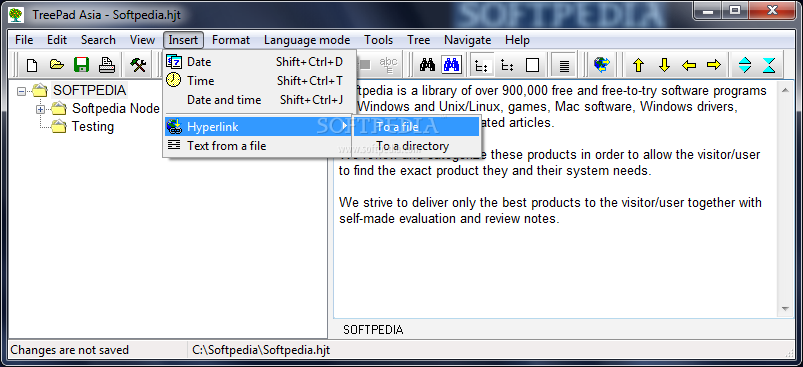Open the View menu
The width and height of the screenshot is (803, 367).
tap(142, 40)
